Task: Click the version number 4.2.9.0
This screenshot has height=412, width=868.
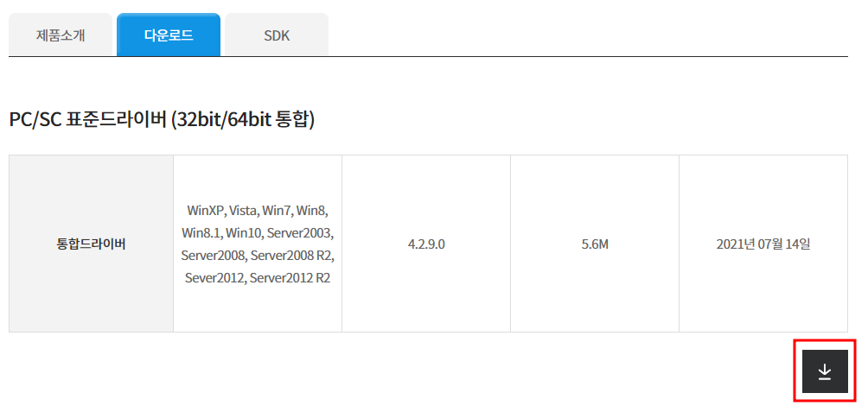Action: 426,244
